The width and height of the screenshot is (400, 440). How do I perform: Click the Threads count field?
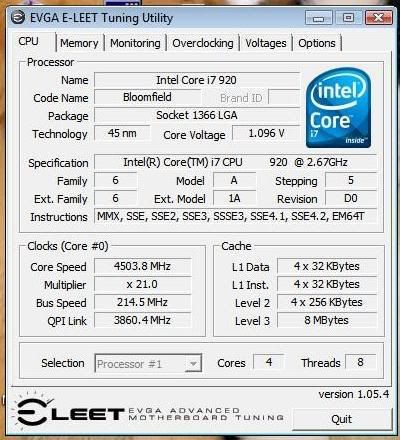(x=360, y=362)
